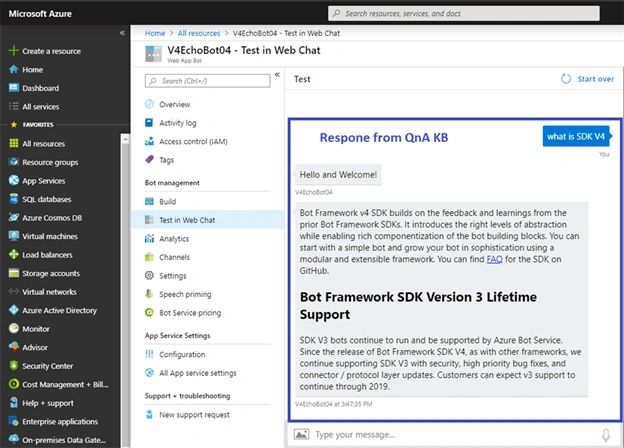
Task: Click the upload image icon in chat box
Action: [x=301, y=434]
